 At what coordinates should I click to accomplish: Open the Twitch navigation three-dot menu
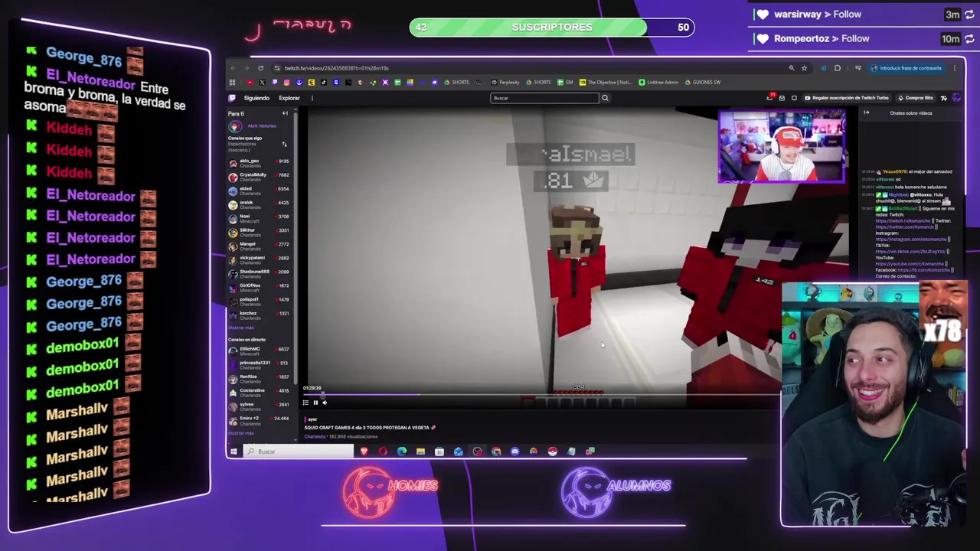(x=312, y=98)
